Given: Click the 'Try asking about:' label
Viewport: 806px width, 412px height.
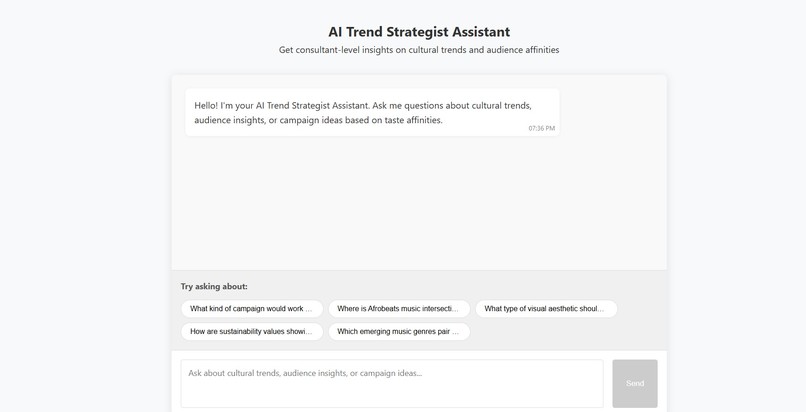Looking at the screenshot, I should 214,287.
